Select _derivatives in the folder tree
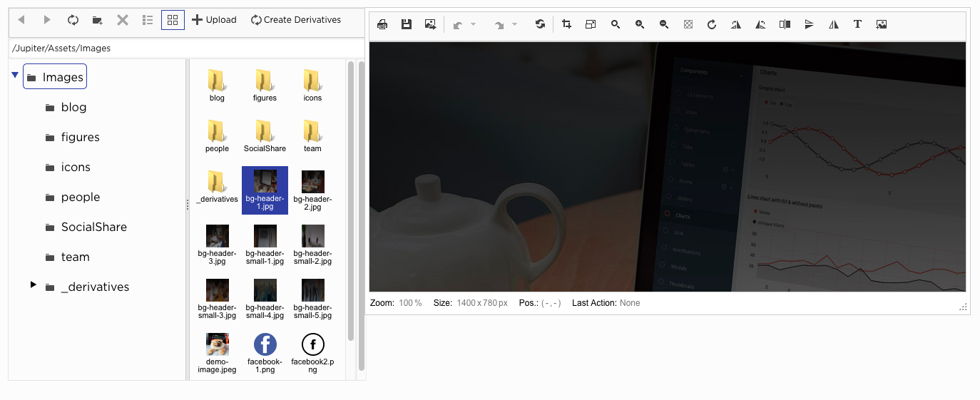The height and width of the screenshot is (400, 980). click(x=87, y=287)
